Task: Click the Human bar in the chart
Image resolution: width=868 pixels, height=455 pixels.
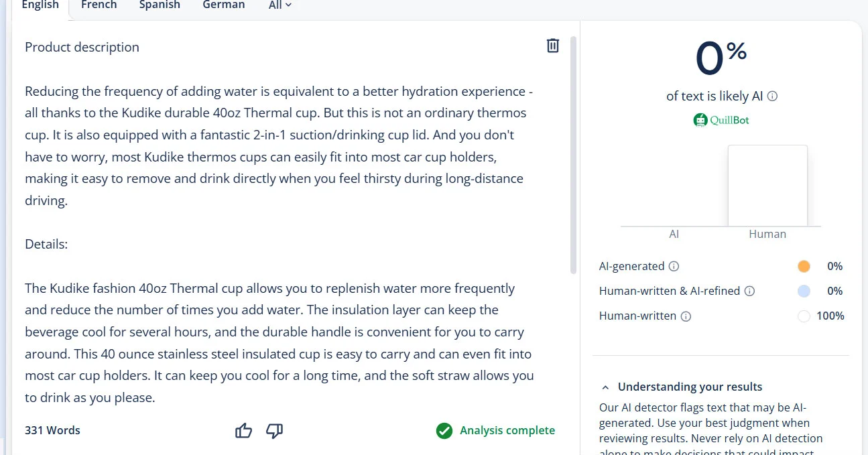Action: pos(767,186)
